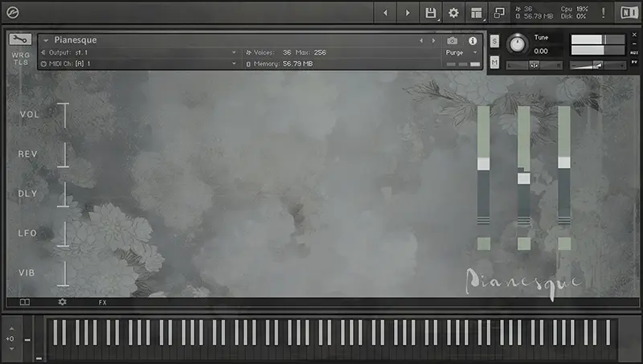The width and height of the screenshot is (643, 364).
Task: Toggle the minimized rack view icon
Action: [499, 13]
